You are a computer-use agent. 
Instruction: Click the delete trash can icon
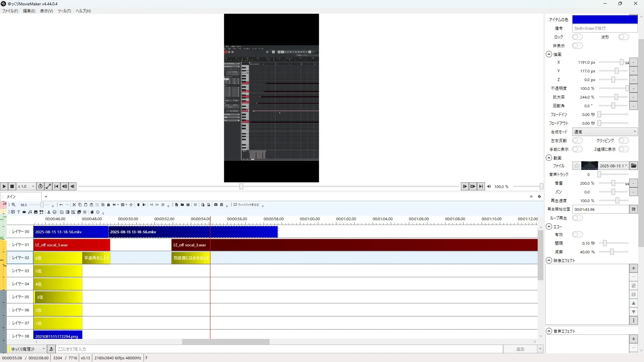138,205
